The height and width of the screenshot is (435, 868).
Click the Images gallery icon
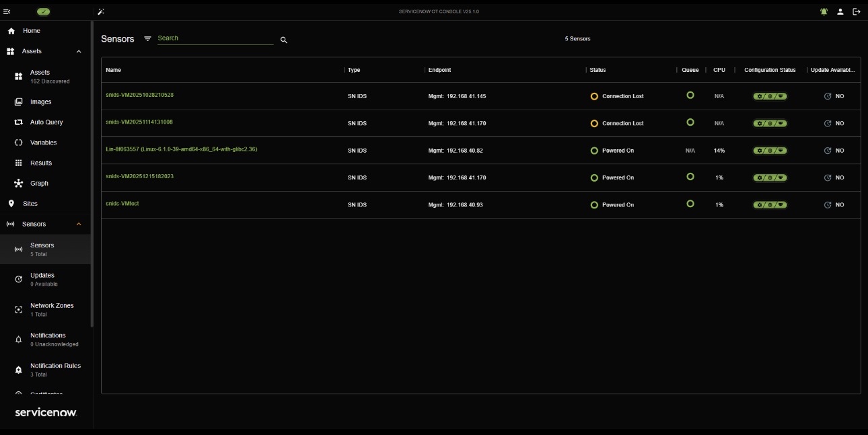pos(19,102)
